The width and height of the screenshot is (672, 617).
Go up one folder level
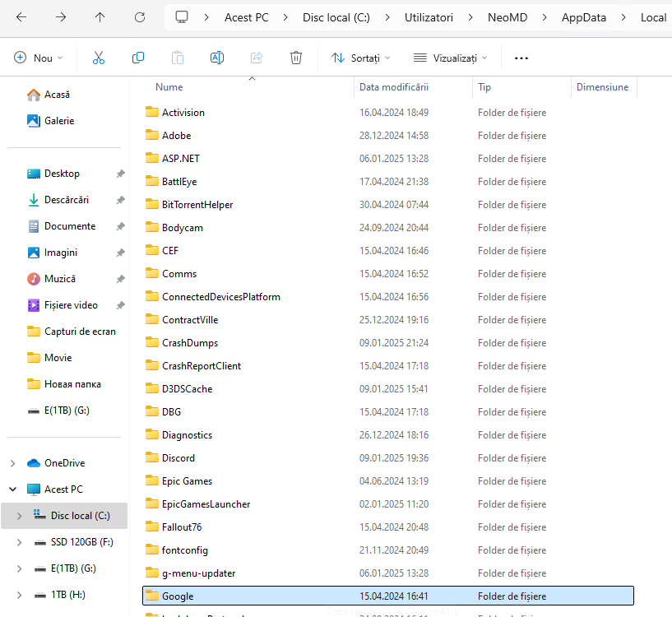click(x=100, y=17)
